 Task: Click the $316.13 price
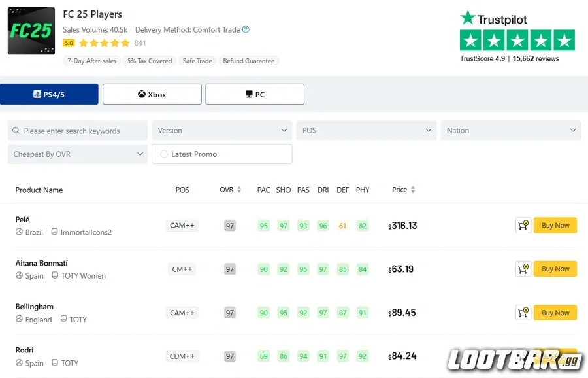(402, 226)
